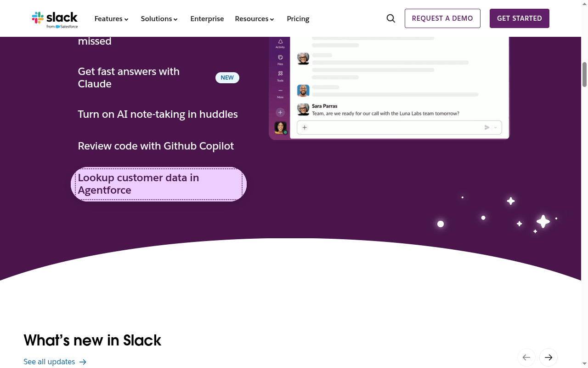588x368 pixels.
Task: Open send options chevron in composer
Action: 495,127
